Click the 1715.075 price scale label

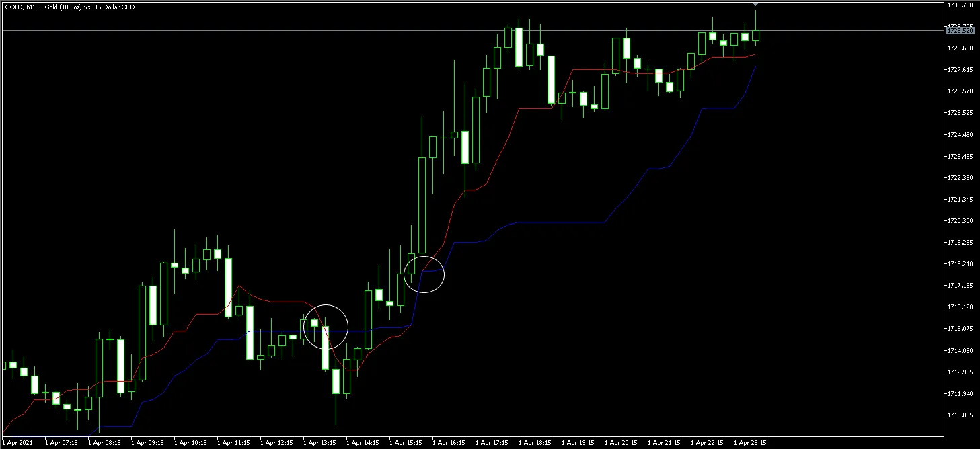[959, 329]
